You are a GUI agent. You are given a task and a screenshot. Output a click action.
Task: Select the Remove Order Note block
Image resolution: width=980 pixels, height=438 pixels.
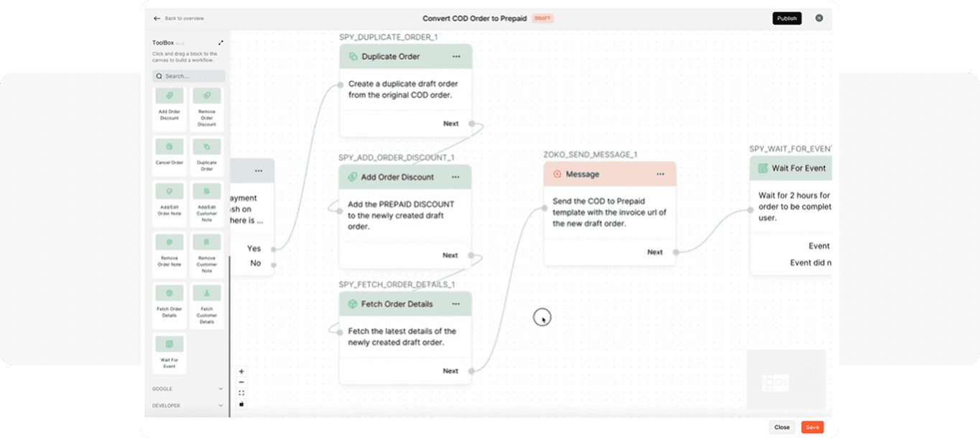pyautogui.click(x=170, y=254)
